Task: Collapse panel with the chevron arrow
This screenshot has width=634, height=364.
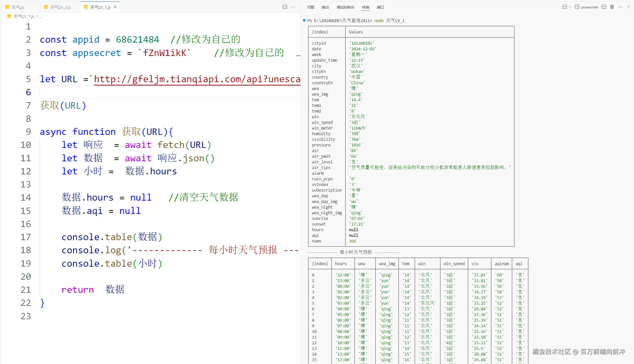Action: click(629, 7)
